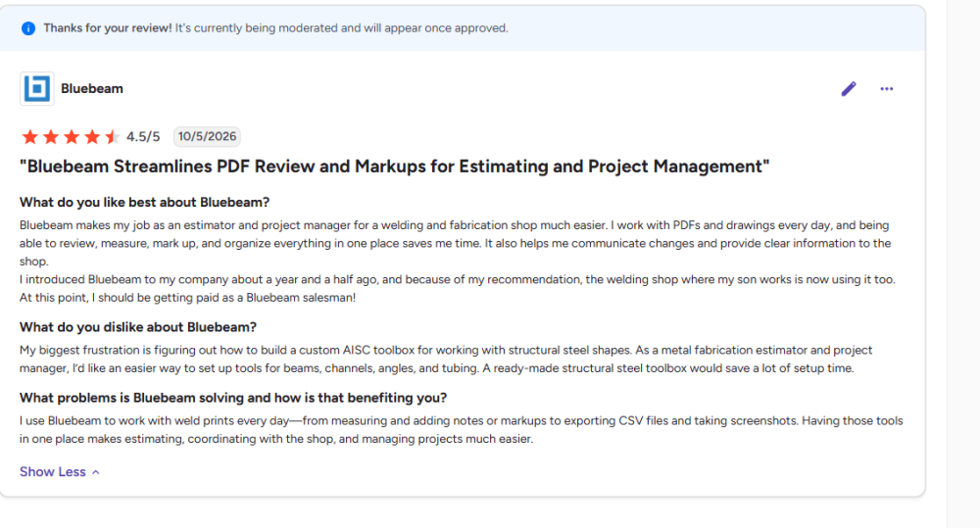Click paragraph starting "My biggest frustration"
Image resolution: width=980 pixels, height=528 pixels.
446,360
